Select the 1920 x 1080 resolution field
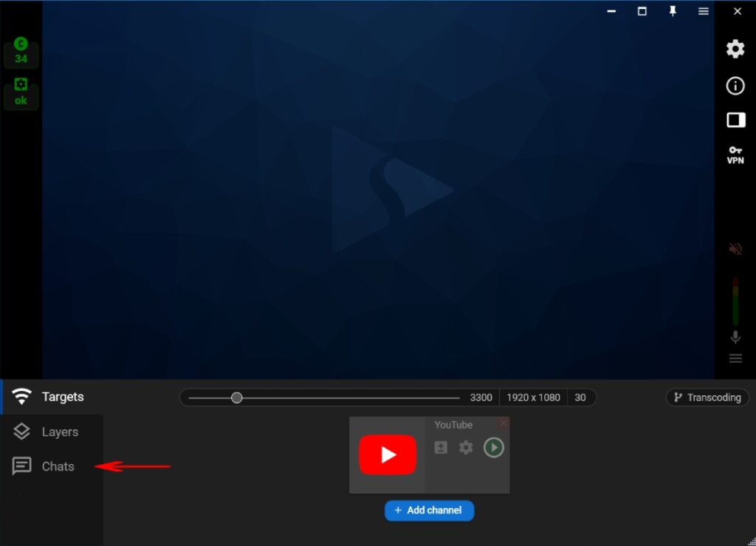The width and height of the screenshot is (756, 546). (x=533, y=397)
